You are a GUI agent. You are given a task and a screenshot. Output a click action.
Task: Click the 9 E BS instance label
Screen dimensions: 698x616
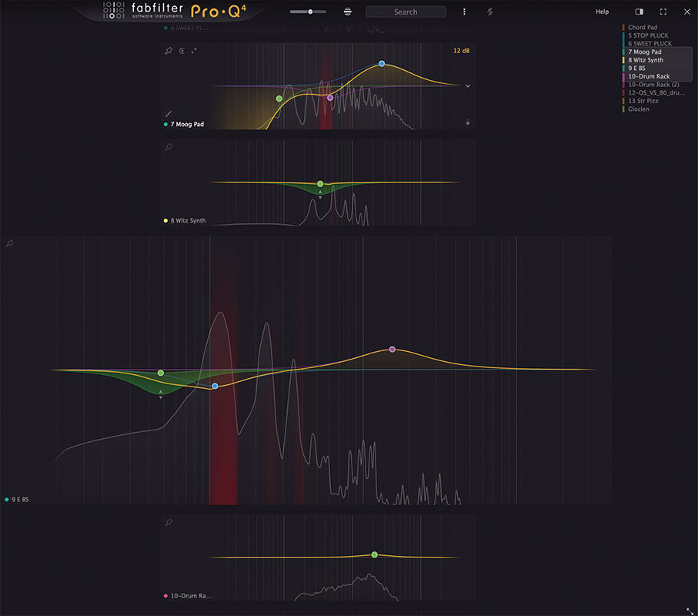pos(20,499)
